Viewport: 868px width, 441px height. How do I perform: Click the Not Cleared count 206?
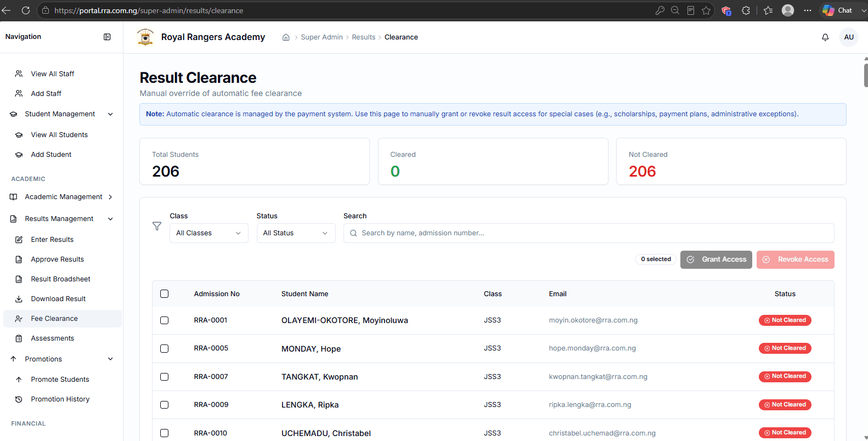[x=642, y=172]
